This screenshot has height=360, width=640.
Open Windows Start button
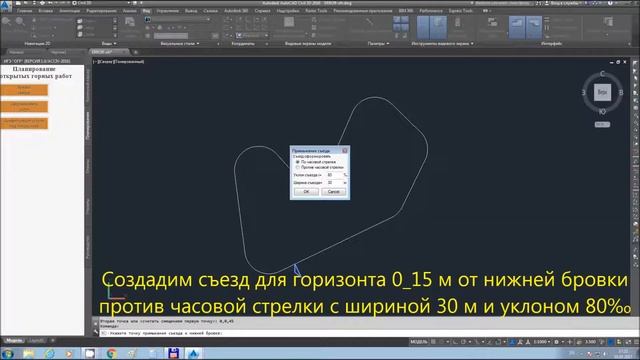click(x=8, y=353)
